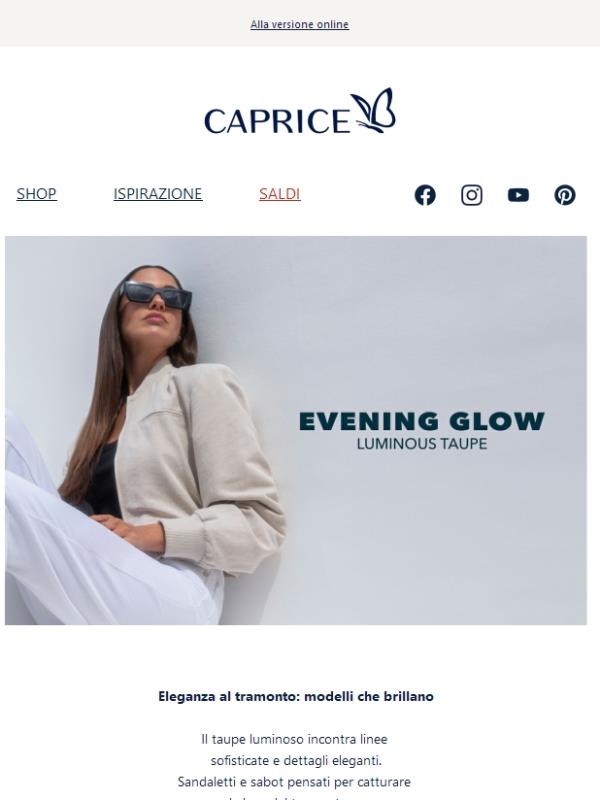This screenshot has width=600, height=800.
Task: Click the 'Sandaletti e sabot' text line
Action: [294, 782]
